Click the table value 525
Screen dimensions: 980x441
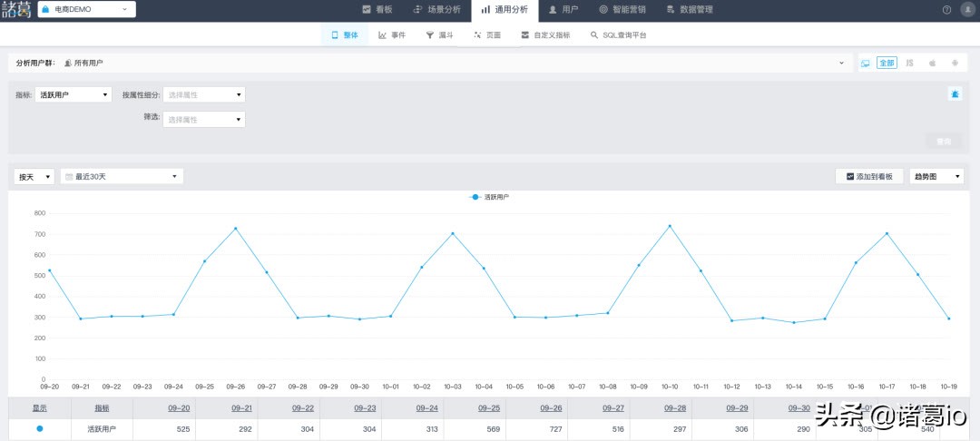(x=183, y=429)
